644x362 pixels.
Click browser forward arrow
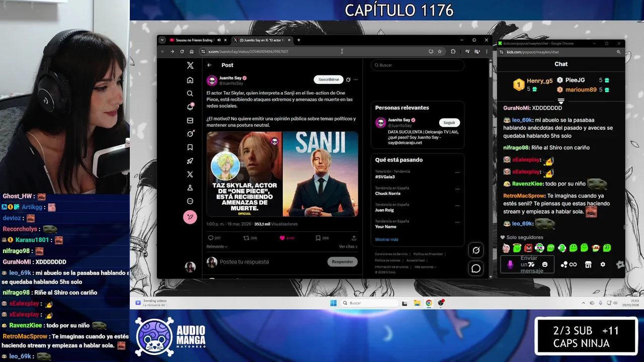[172, 51]
